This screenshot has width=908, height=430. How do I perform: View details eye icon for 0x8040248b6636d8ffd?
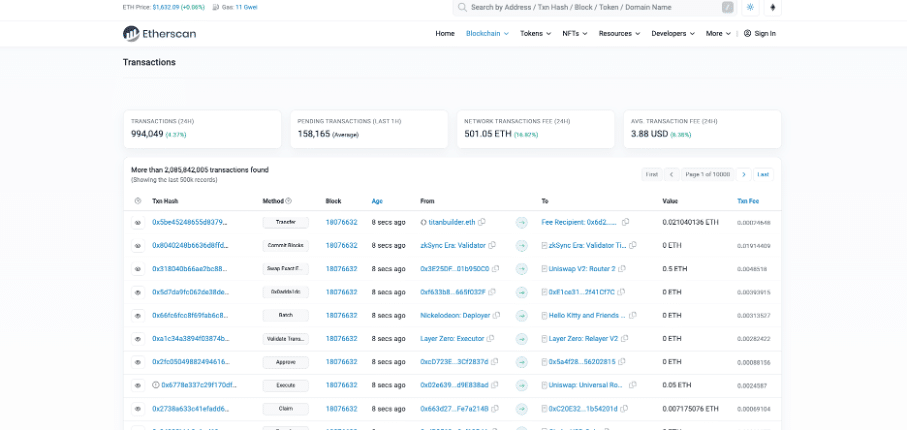(x=138, y=245)
